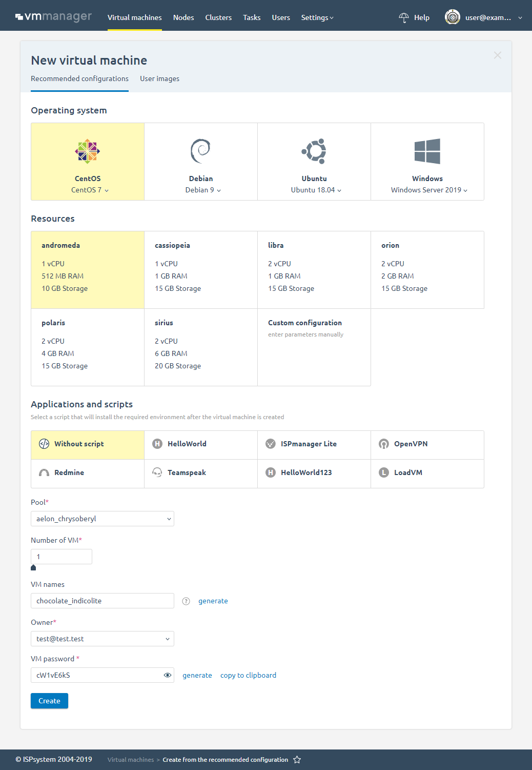Expand the user account menu chevron

pyautogui.click(x=520, y=17)
